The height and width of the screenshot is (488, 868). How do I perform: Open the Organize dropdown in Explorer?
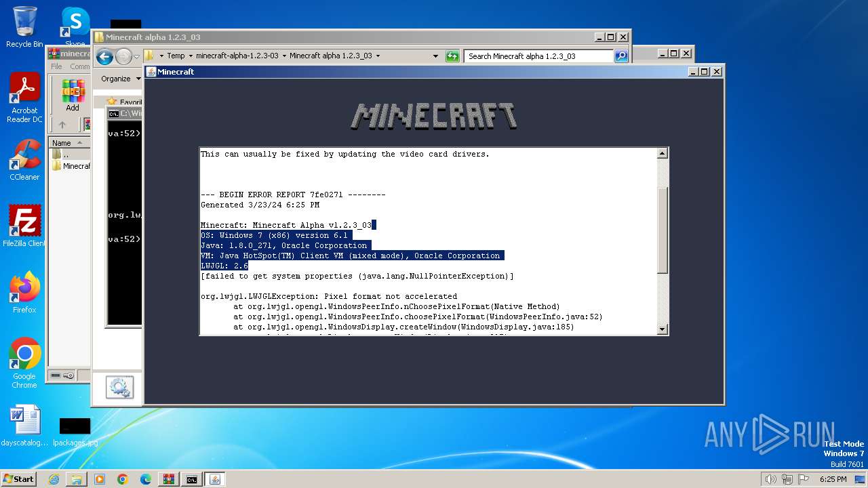click(121, 79)
